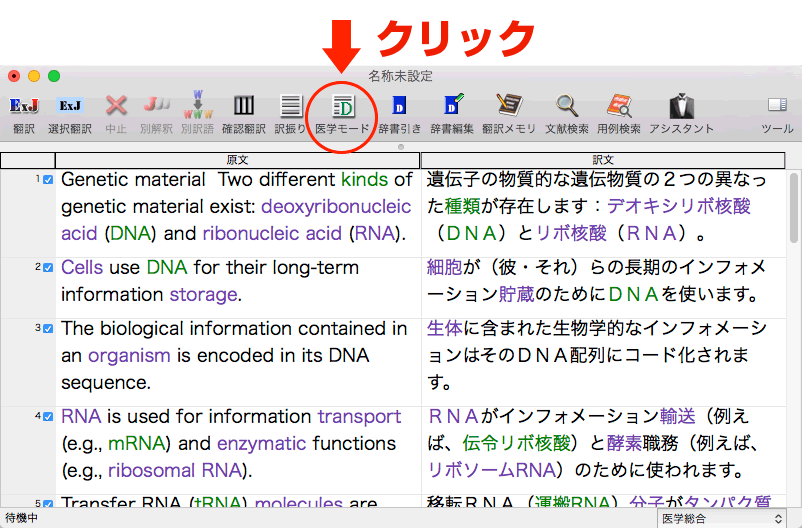Open 用例検索 example search
Screen dimensions: 802x528
pyautogui.click(x=619, y=105)
